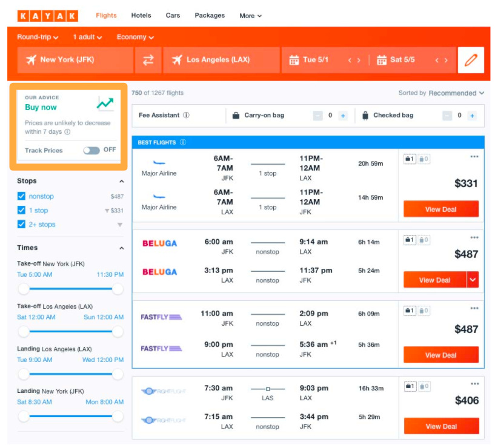Go to previous day for Tue 5/1
The height and width of the screenshot is (448, 498).
coord(350,60)
